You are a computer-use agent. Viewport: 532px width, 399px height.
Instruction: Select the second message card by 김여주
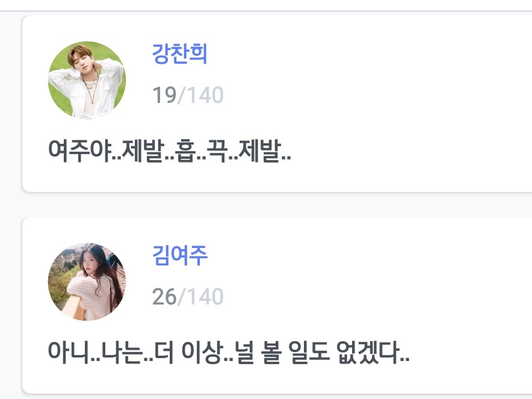pos(277,305)
